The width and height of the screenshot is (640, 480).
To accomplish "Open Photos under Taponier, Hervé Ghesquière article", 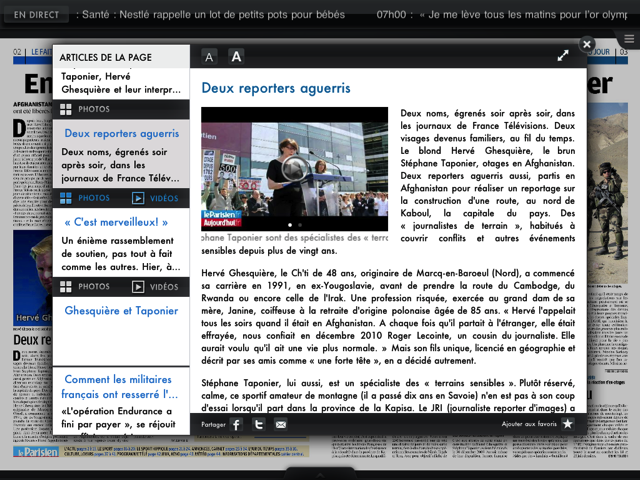I will 85,109.
